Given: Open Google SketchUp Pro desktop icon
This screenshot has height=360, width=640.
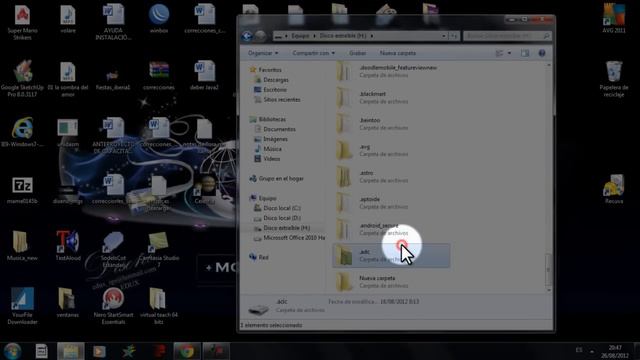Looking at the screenshot, I should click(x=22, y=79).
